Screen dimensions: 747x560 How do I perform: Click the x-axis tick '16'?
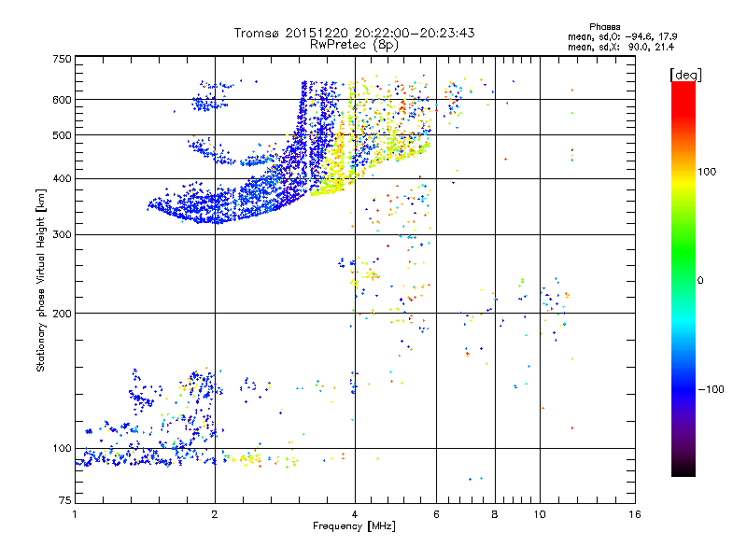pos(635,514)
